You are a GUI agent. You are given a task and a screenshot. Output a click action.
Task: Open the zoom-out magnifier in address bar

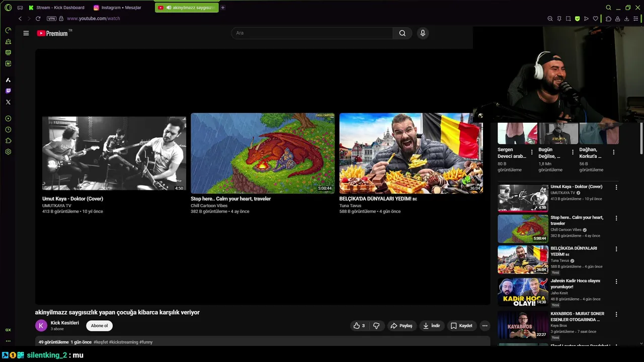(550, 19)
